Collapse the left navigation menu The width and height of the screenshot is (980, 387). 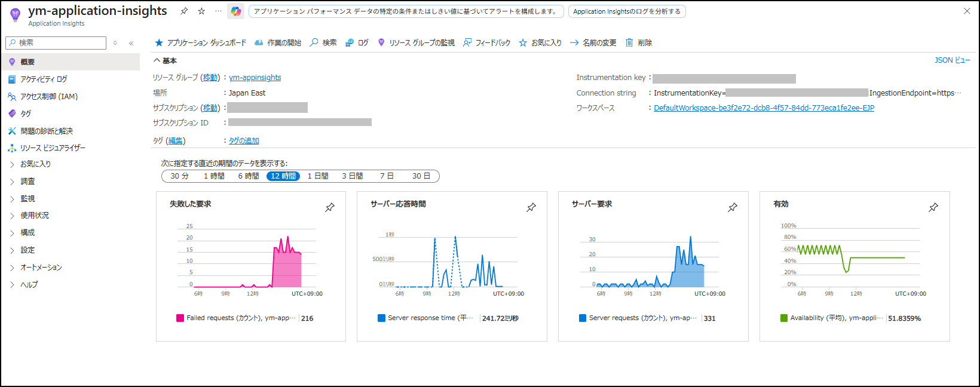pos(131,43)
